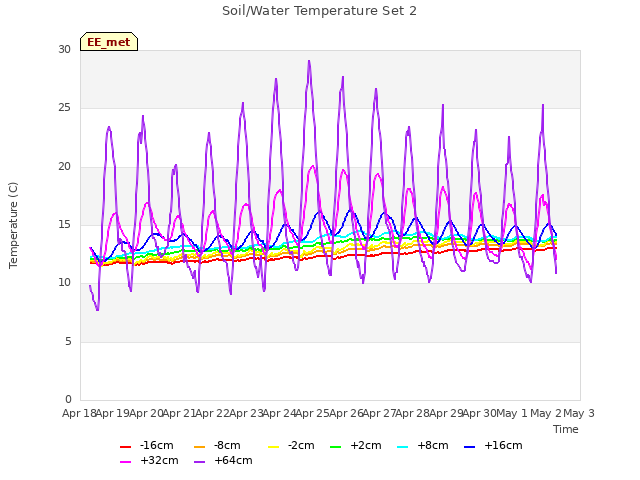Click the blue +16cm legend swatch
The image size is (640, 480).
coord(470,447)
